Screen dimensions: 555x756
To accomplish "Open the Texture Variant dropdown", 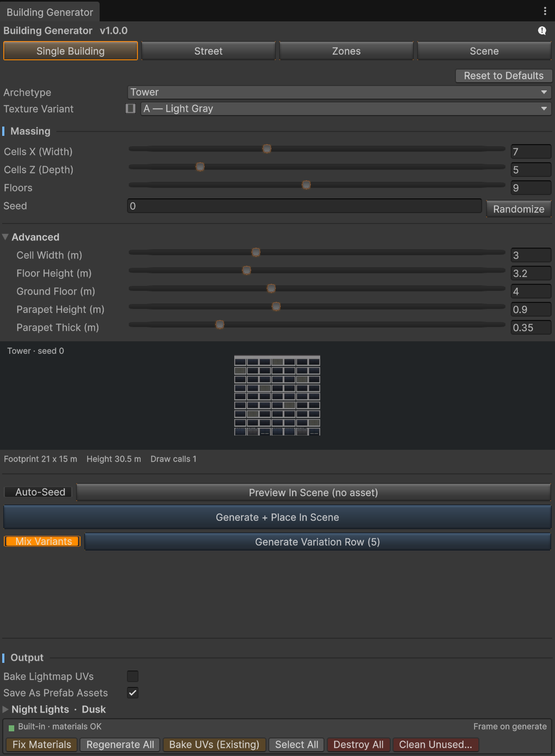I will coord(346,108).
